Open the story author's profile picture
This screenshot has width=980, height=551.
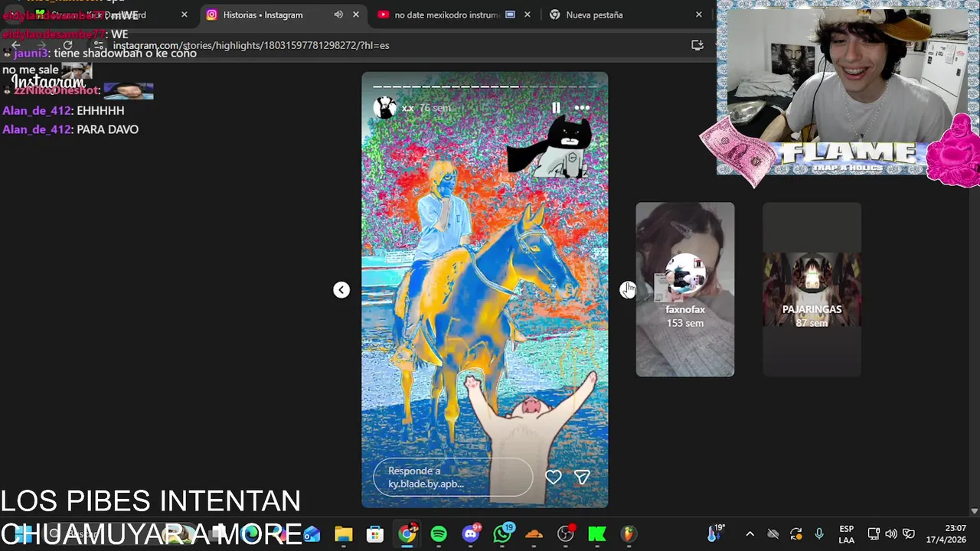[384, 108]
